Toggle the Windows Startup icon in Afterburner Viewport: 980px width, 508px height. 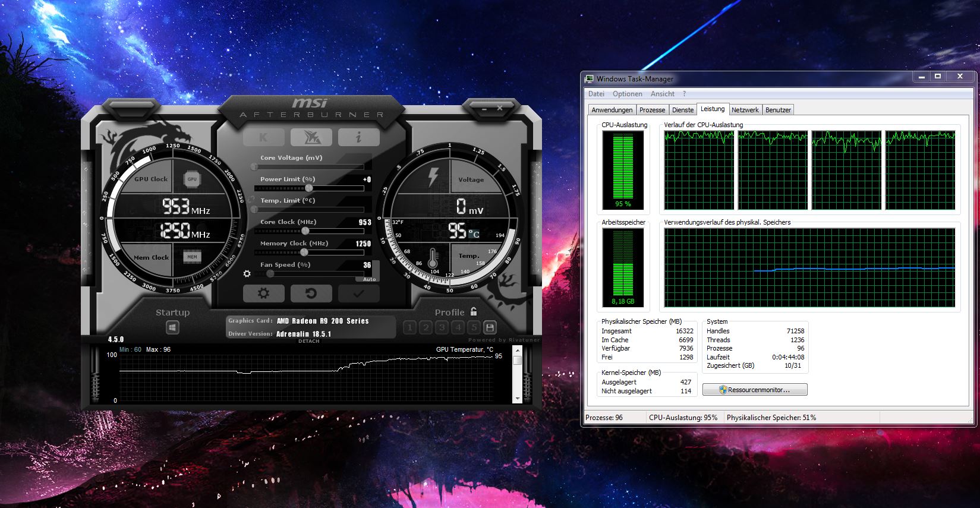point(172,327)
